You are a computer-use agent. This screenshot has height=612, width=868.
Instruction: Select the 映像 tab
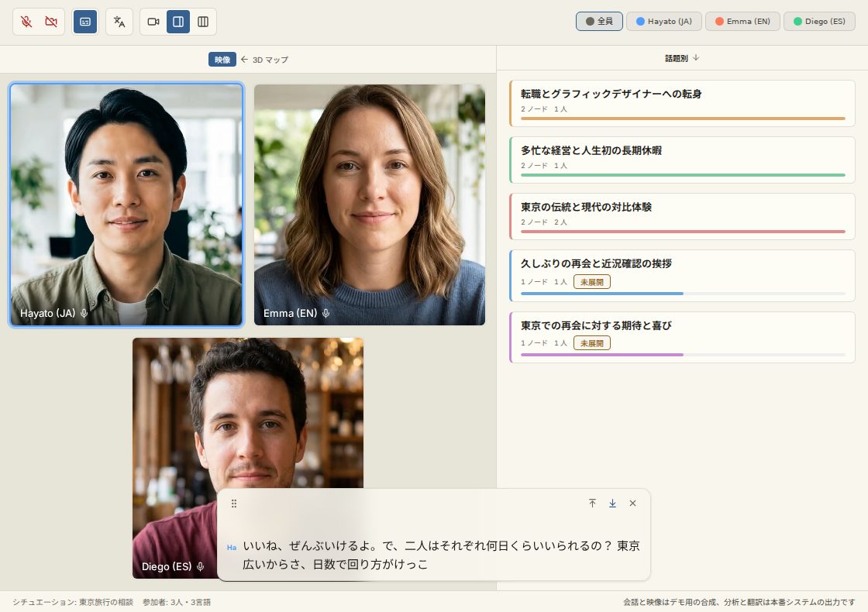[222, 59]
